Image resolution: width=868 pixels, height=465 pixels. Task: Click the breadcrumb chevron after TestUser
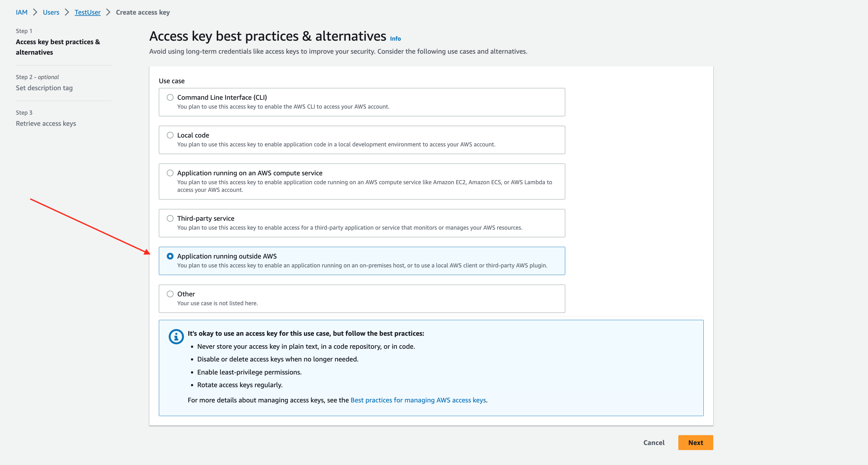coord(108,12)
